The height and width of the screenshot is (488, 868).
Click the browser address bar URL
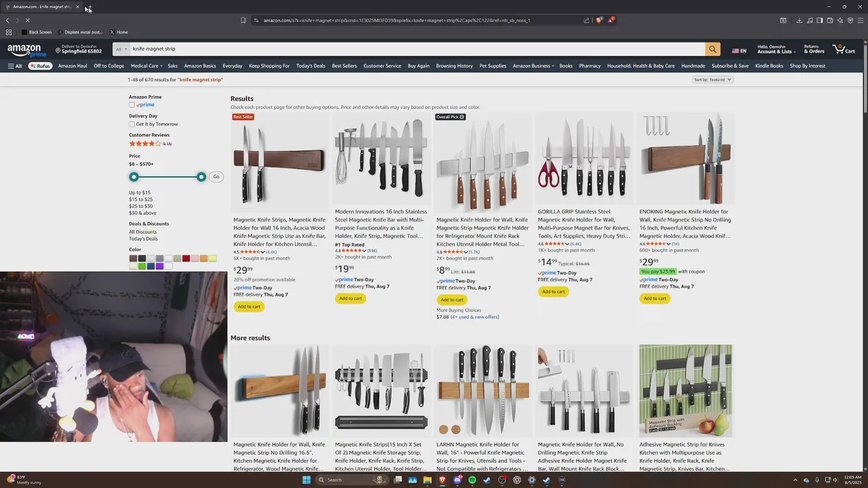click(x=397, y=20)
